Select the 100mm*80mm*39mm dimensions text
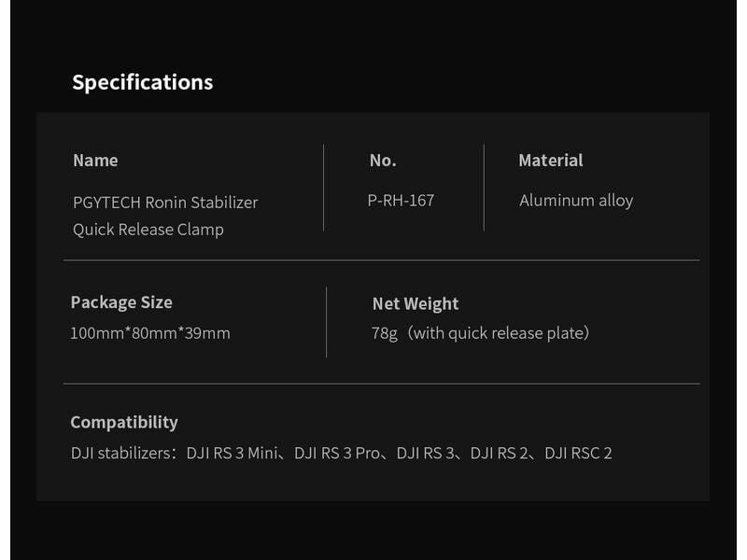This screenshot has height=560, width=747. tap(150, 333)
